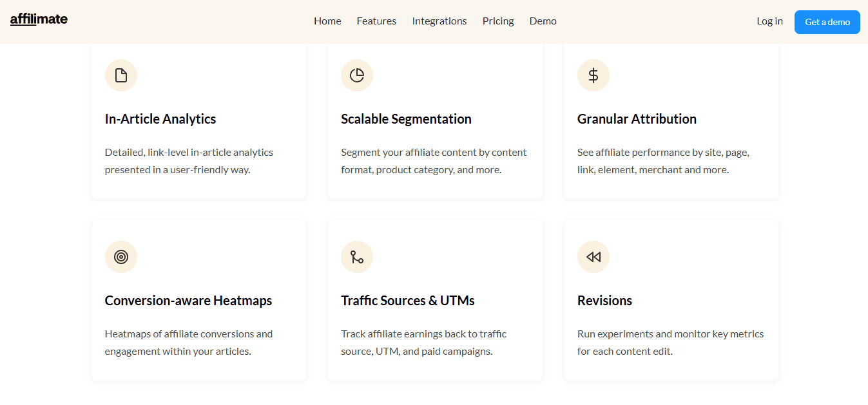The height and width of the screenshot is (405, 868).
Task: Click the rewind icon above Revisions
Action: tap(593, 257)
